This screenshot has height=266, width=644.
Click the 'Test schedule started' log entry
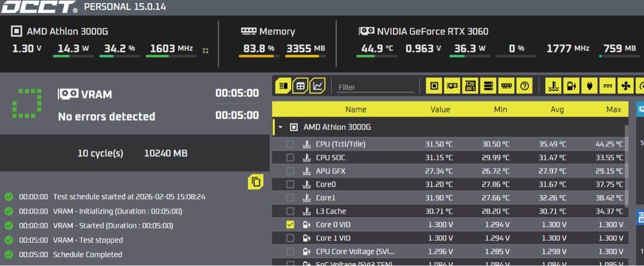coord(129,197)
